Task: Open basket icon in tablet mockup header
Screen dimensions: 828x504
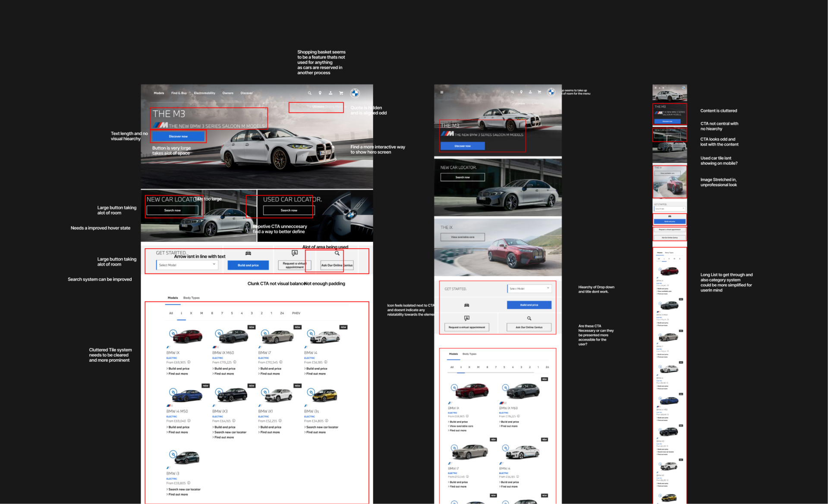Action: pyautogui.click(x=539, y=92)
